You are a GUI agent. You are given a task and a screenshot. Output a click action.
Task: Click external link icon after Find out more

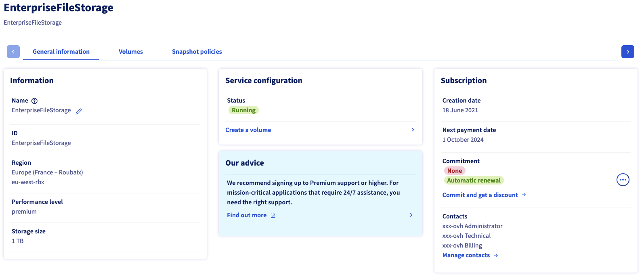pyautogui.click(x=273, y=216)
